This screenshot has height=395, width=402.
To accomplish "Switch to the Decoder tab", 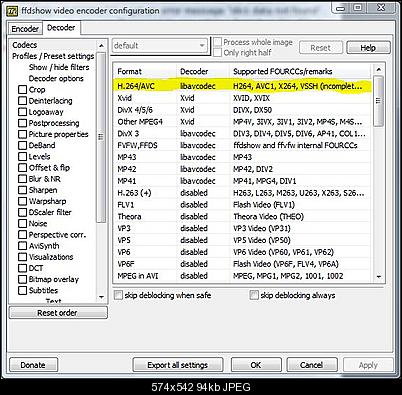I will pyautogui.click(x=61, y=28).
